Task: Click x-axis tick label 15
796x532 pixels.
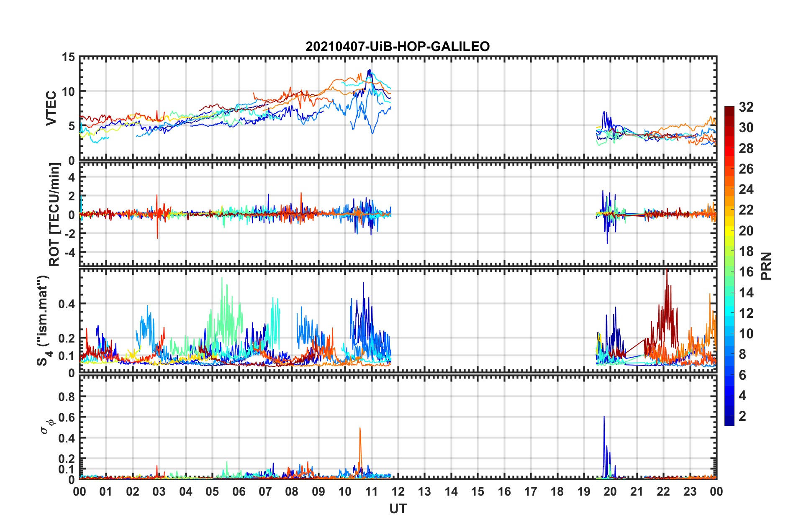Action: tap(478, 491)
